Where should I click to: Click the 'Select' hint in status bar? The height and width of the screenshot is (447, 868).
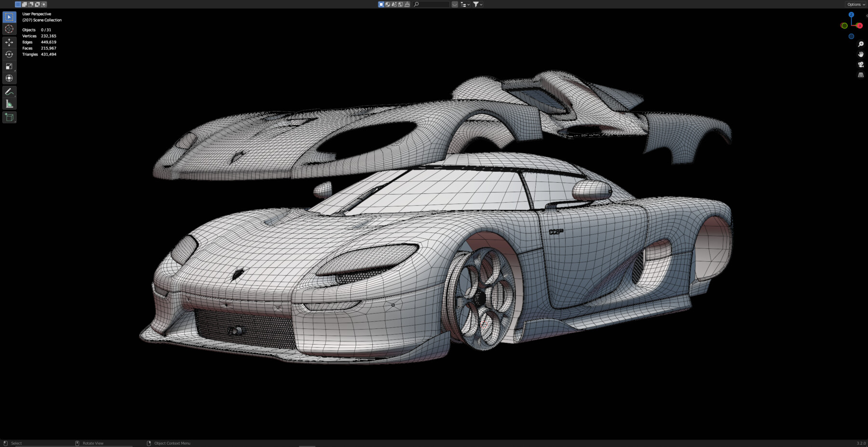pyautogui.click(x=16, y=443)
